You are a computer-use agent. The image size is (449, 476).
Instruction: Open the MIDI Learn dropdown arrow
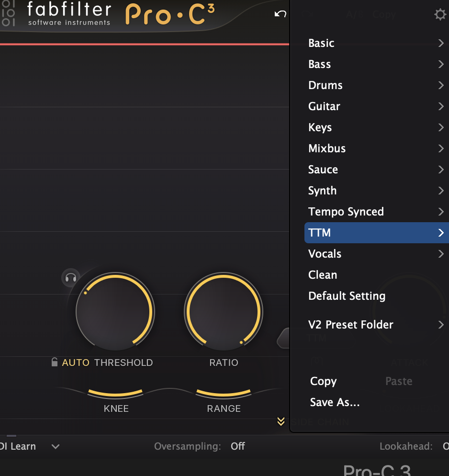click(x=56, y=447)
